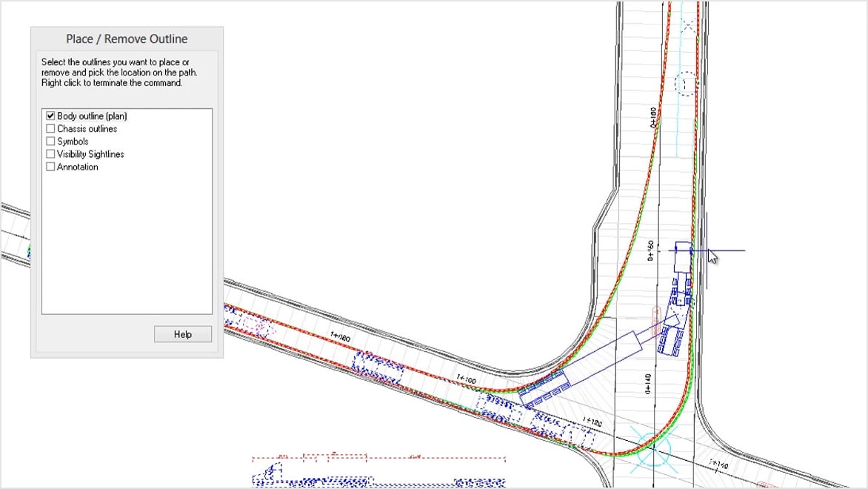The width and height of the screenshot is (868, 489).
Task: Enable the Chassis outlines option
Action: tap(50, 128)
